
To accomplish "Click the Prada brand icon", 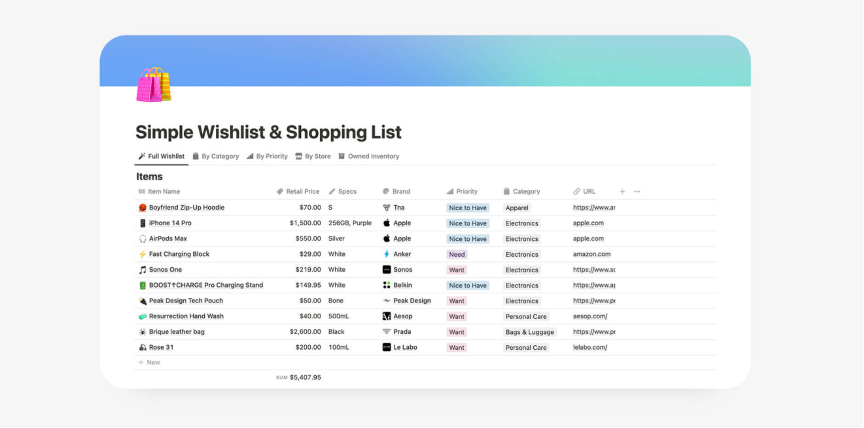I will [387, 332].
